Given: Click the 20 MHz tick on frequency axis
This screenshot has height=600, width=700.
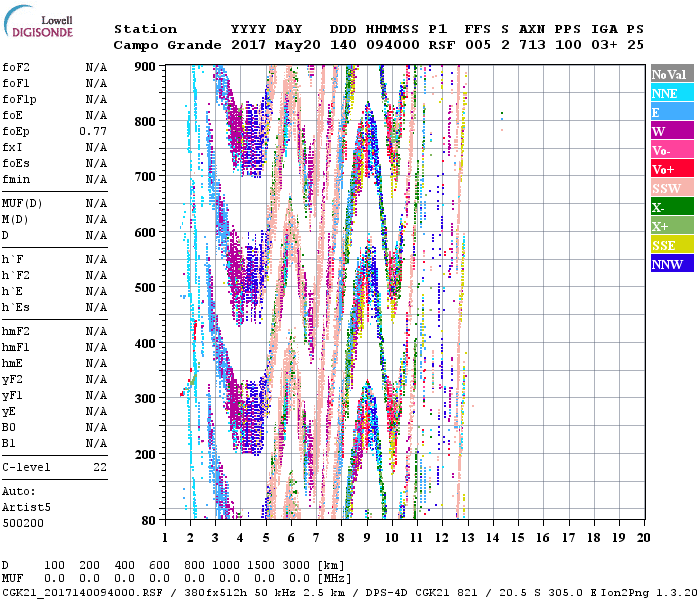Looking at the screenshot, I should pyautogui.click(x=643, y=537).
